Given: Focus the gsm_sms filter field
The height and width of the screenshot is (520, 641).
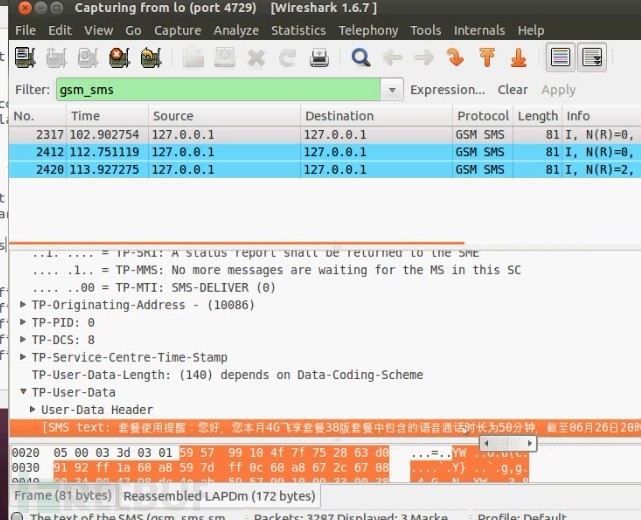Looking at the screenshot, I should click(218, 90).
